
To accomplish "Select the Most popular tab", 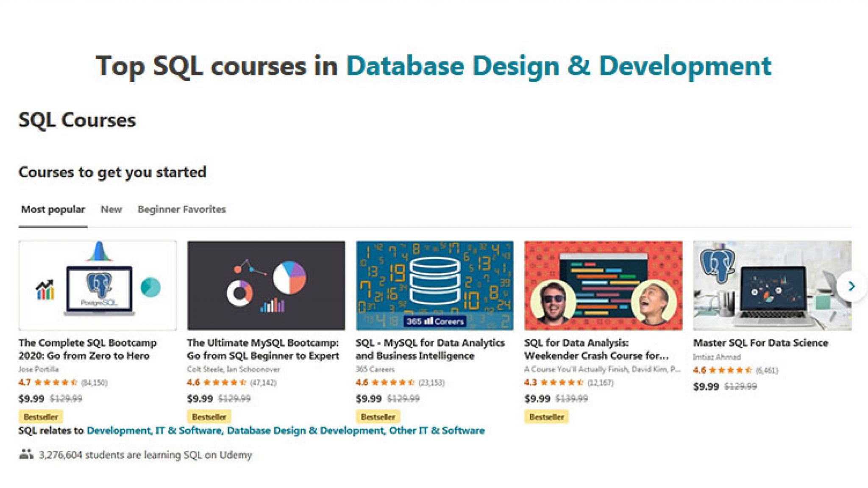I will point(53,209).
